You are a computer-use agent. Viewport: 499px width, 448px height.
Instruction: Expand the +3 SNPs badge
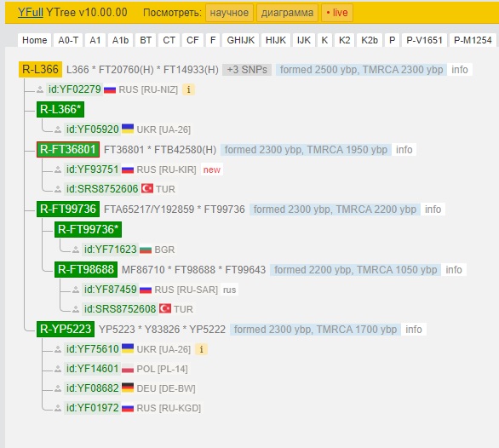pos(247,69)
